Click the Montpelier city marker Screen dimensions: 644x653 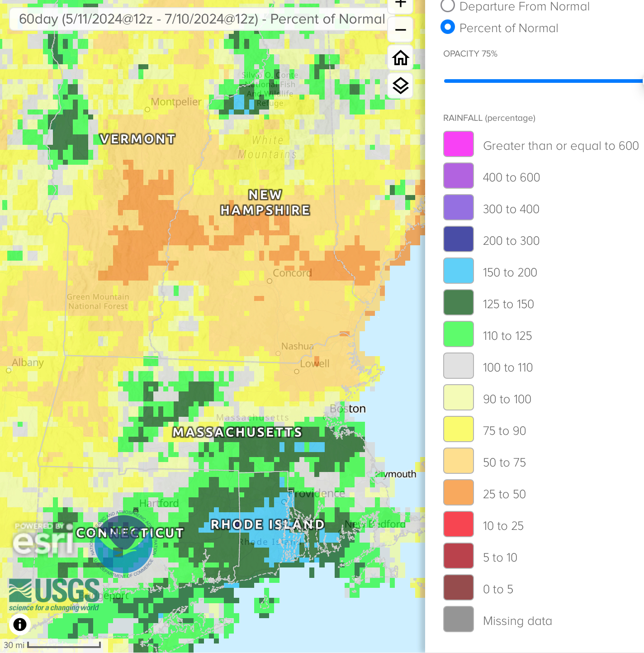coord(147,110)
